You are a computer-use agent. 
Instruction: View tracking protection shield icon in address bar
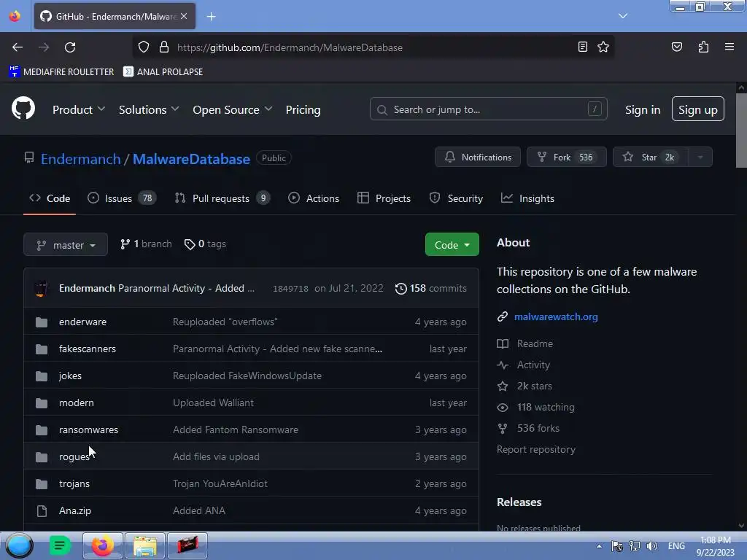tap(144, 47)
